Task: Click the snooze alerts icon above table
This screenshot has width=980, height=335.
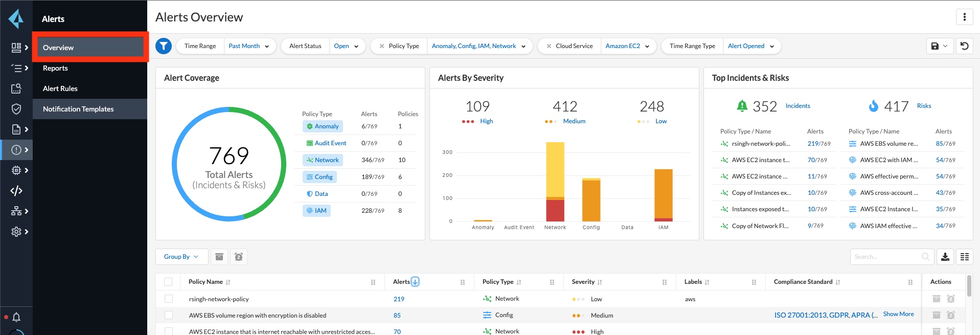Action: (239, 257)
